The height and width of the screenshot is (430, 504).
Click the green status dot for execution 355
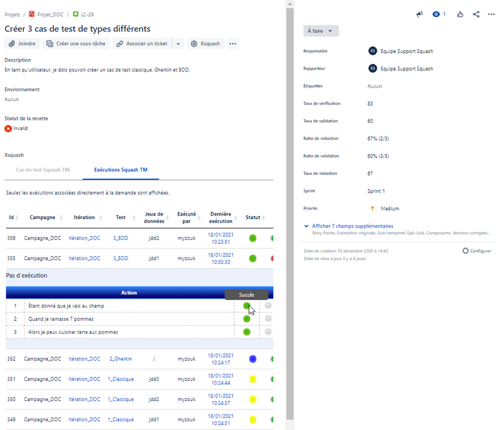[x=252, y=258]
